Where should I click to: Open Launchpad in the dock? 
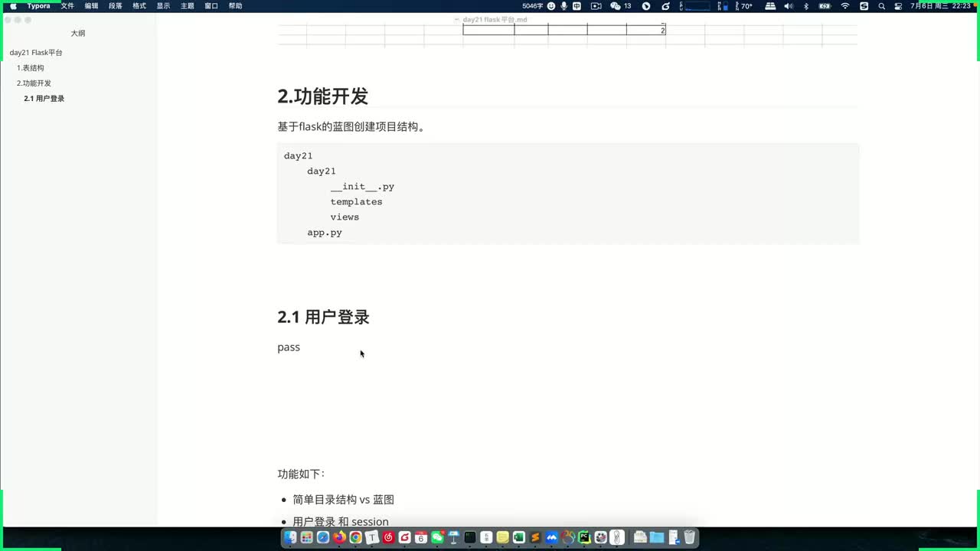click(x=306, y=537)
